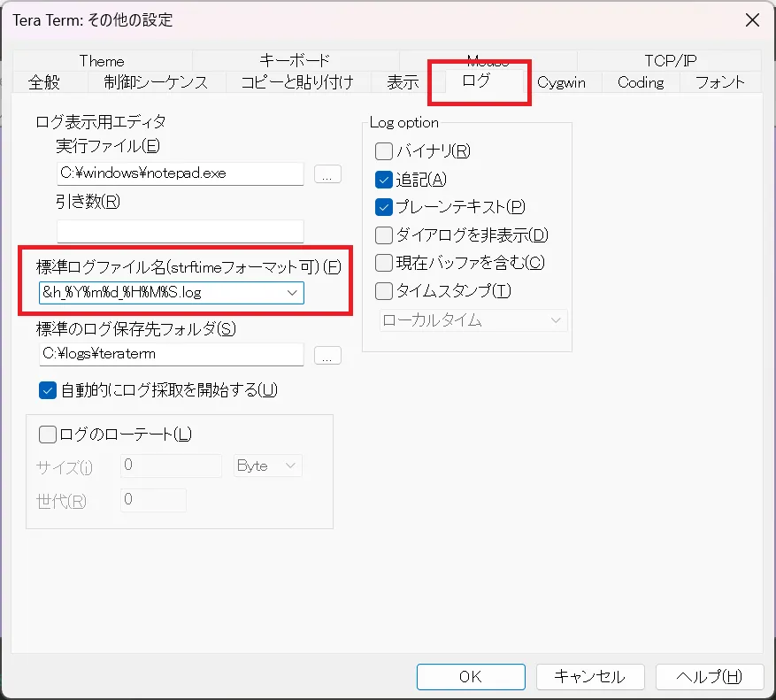Viewport: 776px width, 700px height.
Task: Open the Cygwin tab
Action: [x=561, y=82]
